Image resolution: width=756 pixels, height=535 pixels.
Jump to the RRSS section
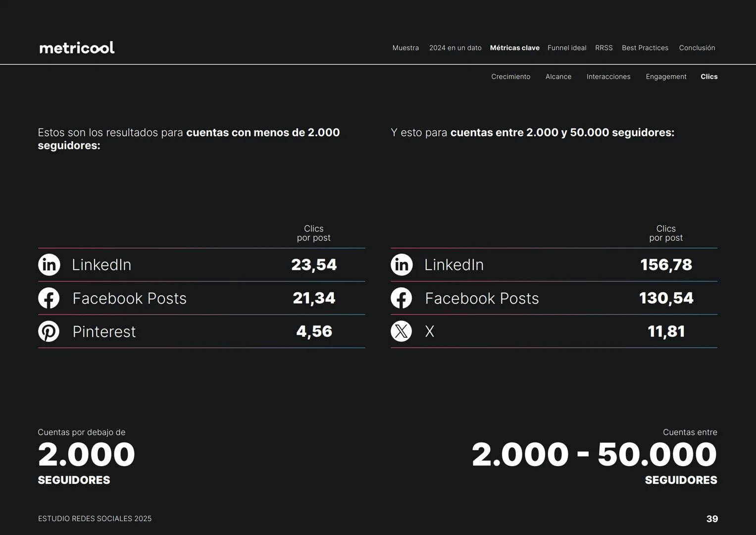click(x=604, y=48)
